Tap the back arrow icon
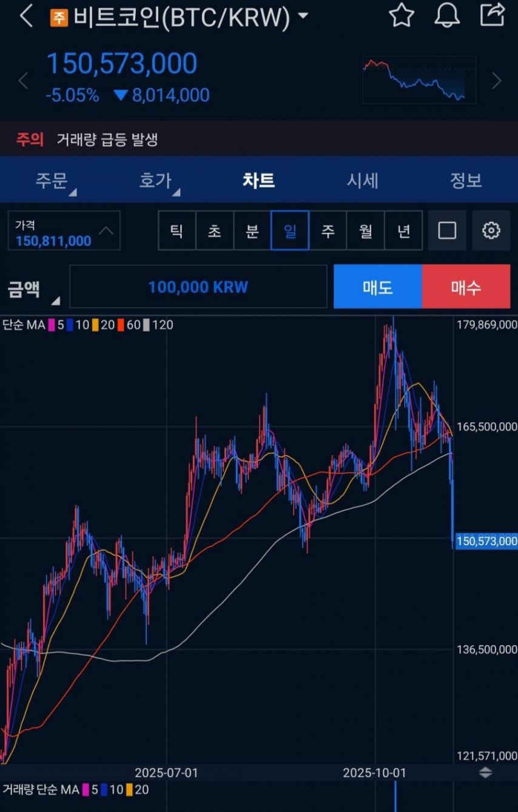The image size is (518, 812). point(25,16)
